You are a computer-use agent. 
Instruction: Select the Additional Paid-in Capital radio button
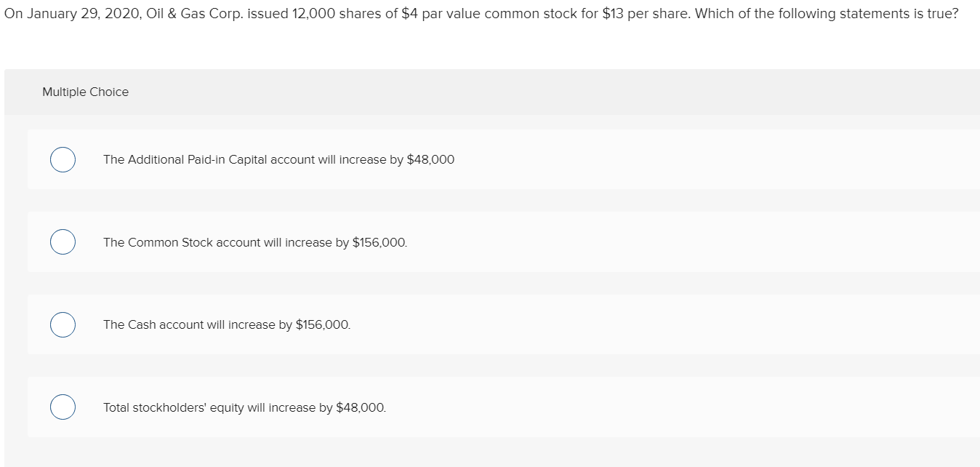63,160
